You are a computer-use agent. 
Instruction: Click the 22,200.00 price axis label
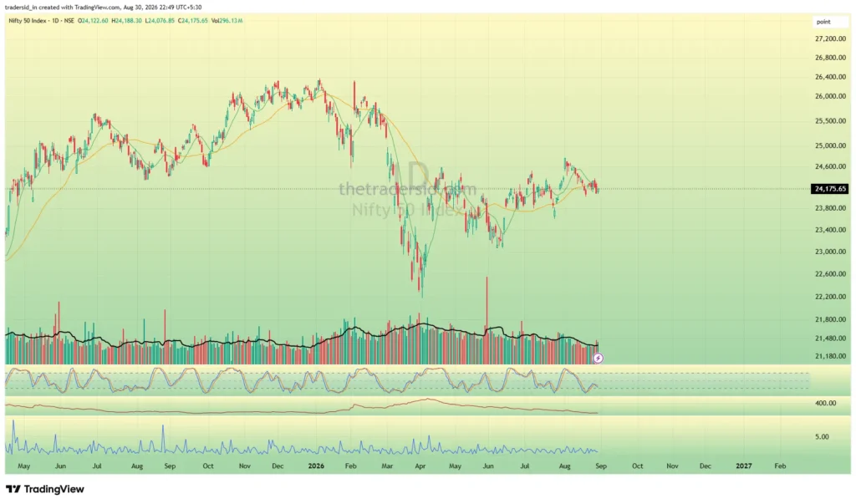(x=830, y=297)
